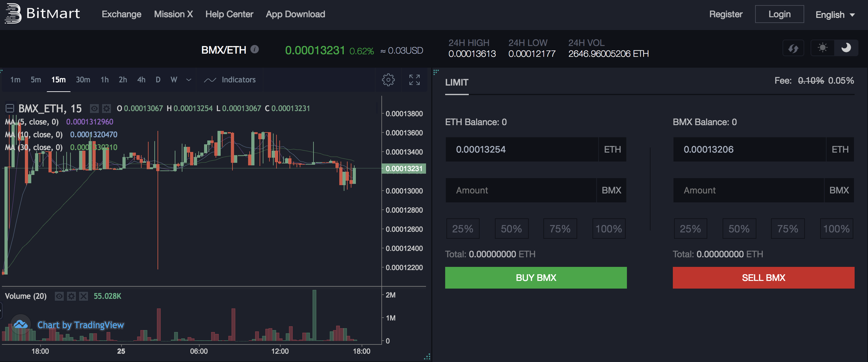Screen dimensions: 868x362
Task: Click the 24H HIGH value 0.00013613
Action: 472,54
